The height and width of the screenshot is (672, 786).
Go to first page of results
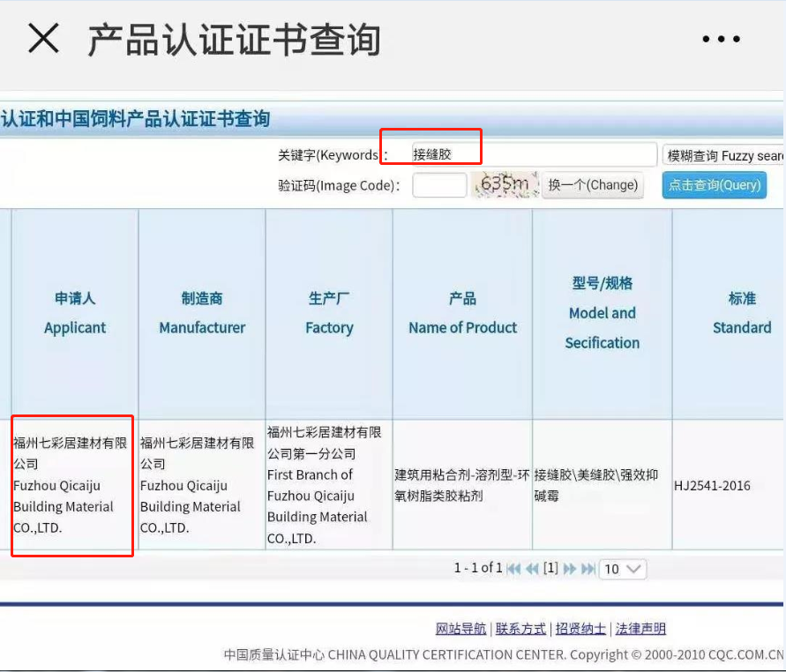click(513, 569)
